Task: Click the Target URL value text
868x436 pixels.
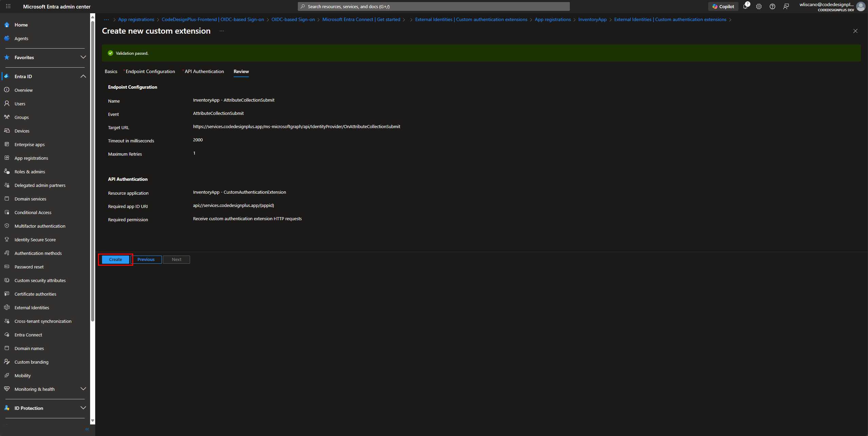Action: click(296, 126)
